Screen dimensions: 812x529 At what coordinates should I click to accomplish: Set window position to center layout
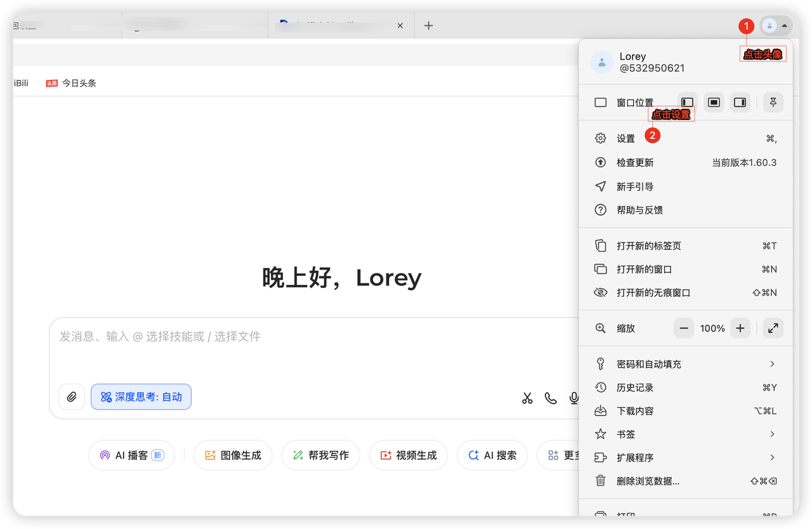714,102
